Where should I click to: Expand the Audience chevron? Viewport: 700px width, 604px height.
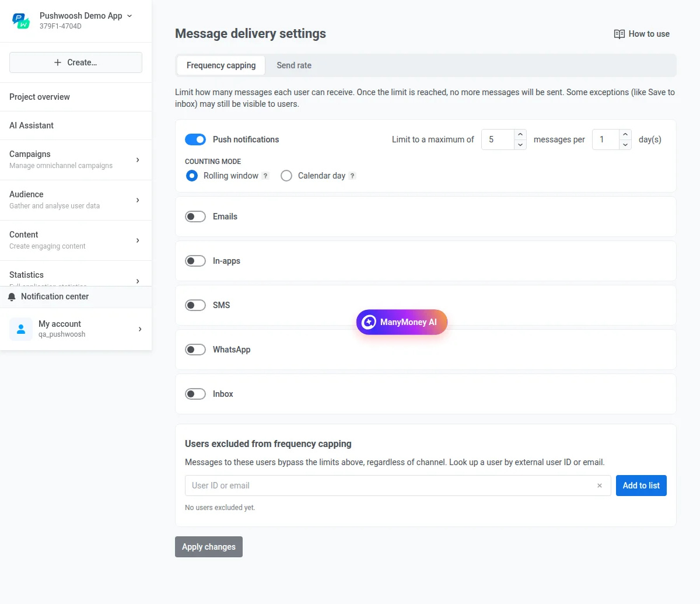coord(138,200)
